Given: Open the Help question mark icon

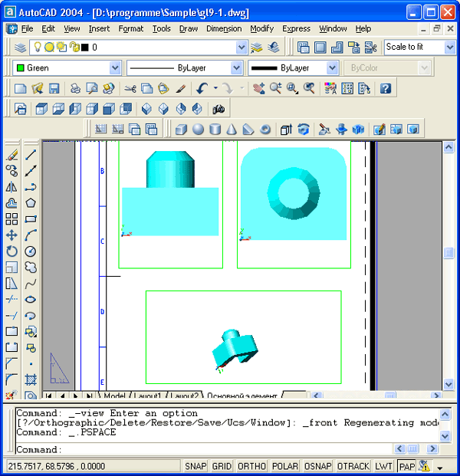Looking at the screenshot, I should [385, 88].
